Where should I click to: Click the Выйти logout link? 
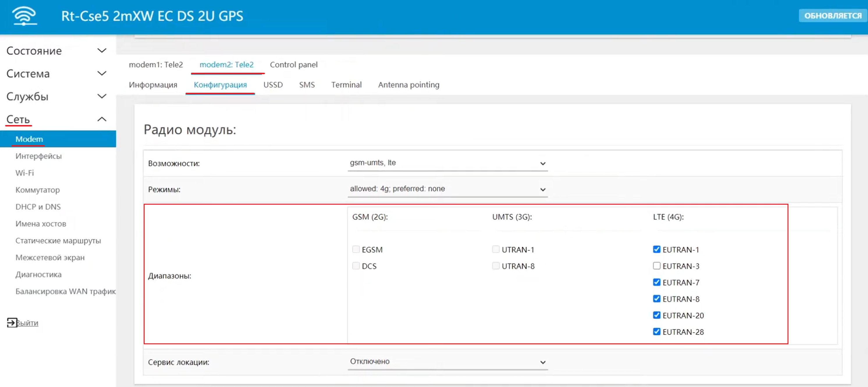(x=27, y=323)
